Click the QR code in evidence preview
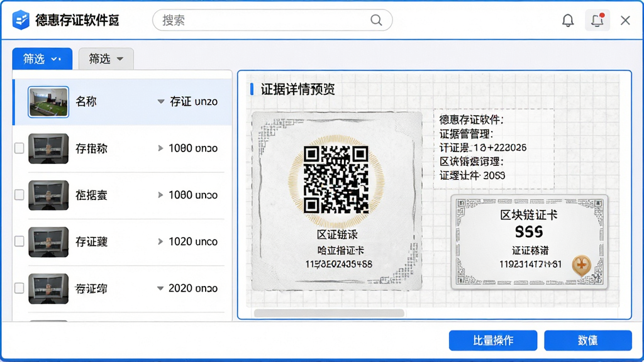 [336, 179]
